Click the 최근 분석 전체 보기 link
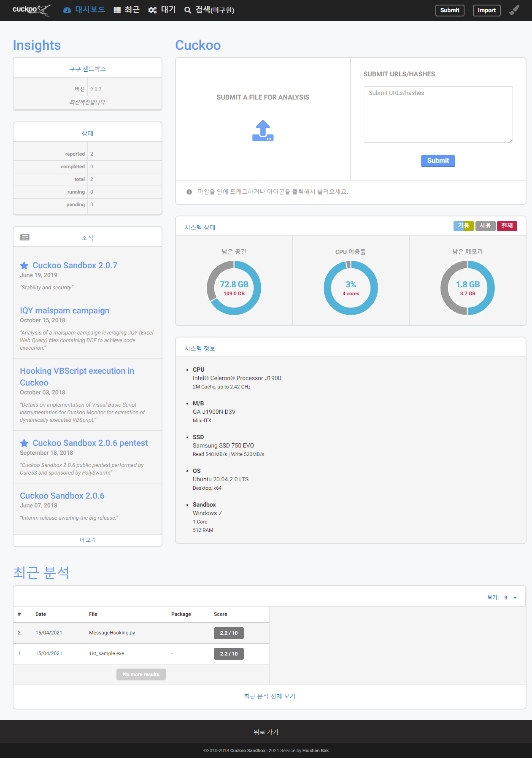The height and width of the screenshot is (758, 532). coord(270,696)
